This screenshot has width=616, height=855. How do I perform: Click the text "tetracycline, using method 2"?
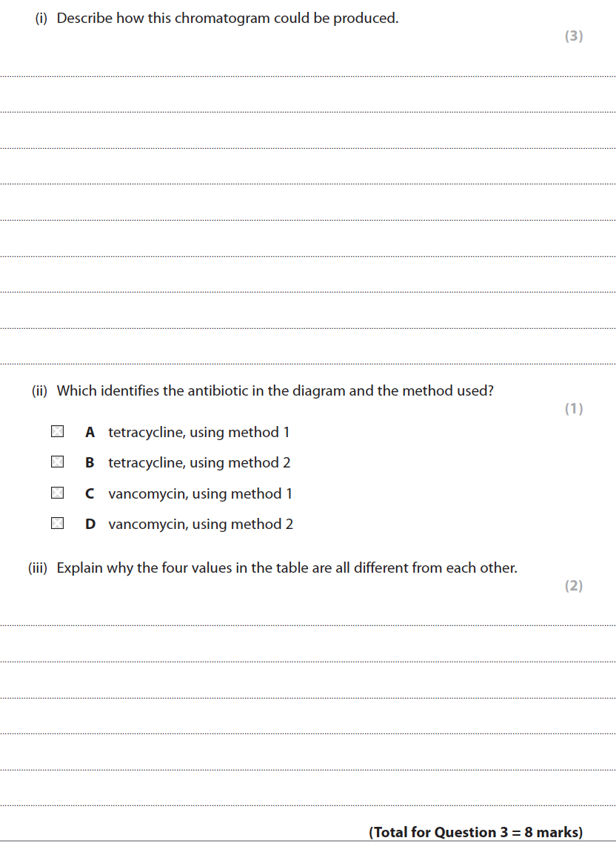199,463
